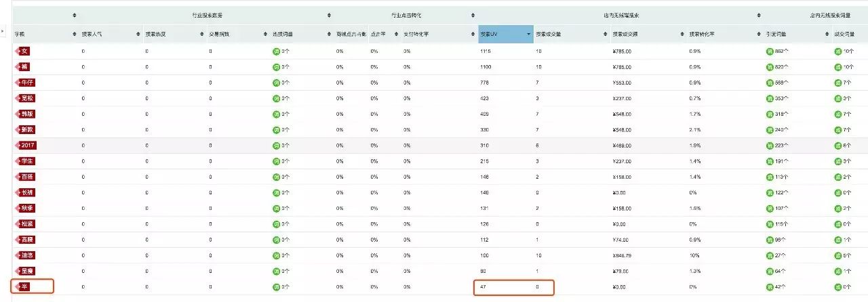
Task: Click the green 热搜词量 icon in the 百搭 row
Action: [276, 177]
